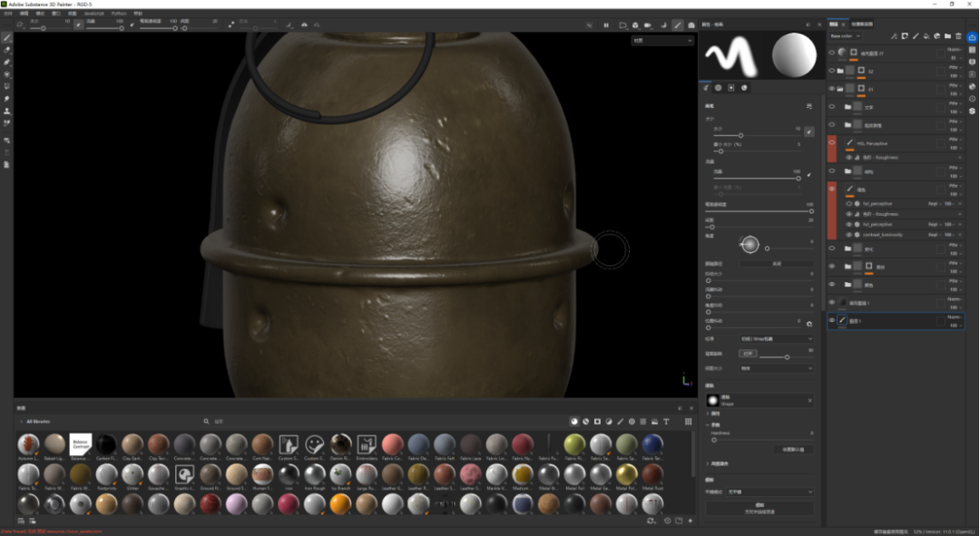
Task: Adjust the brush Size slider in properties
Action: [x=758, y=135]
